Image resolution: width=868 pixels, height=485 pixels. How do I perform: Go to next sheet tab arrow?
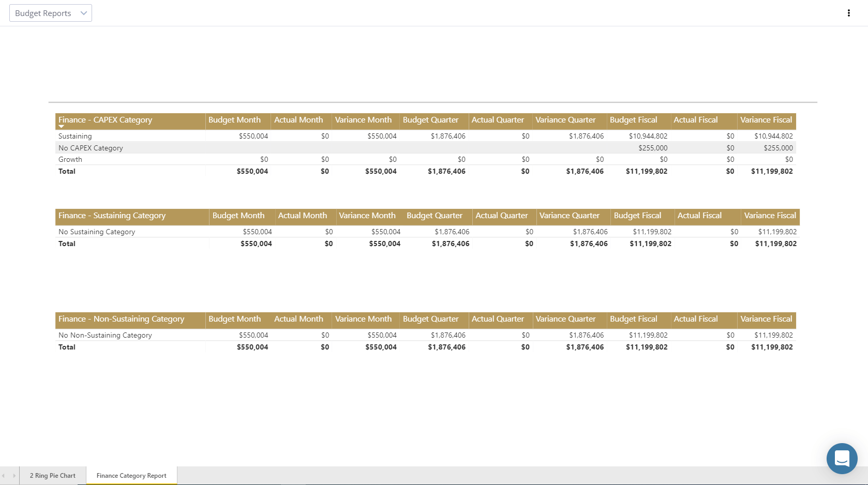tap(14, 476)
